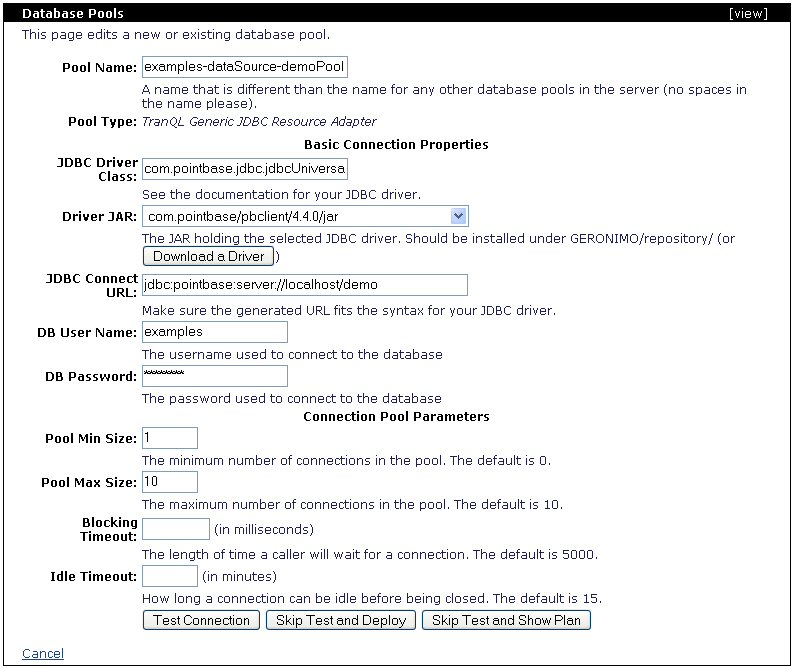Click the 'minimum number of connections' hint
The height and width of the screenshot is (668, 793).
point(346,461)
